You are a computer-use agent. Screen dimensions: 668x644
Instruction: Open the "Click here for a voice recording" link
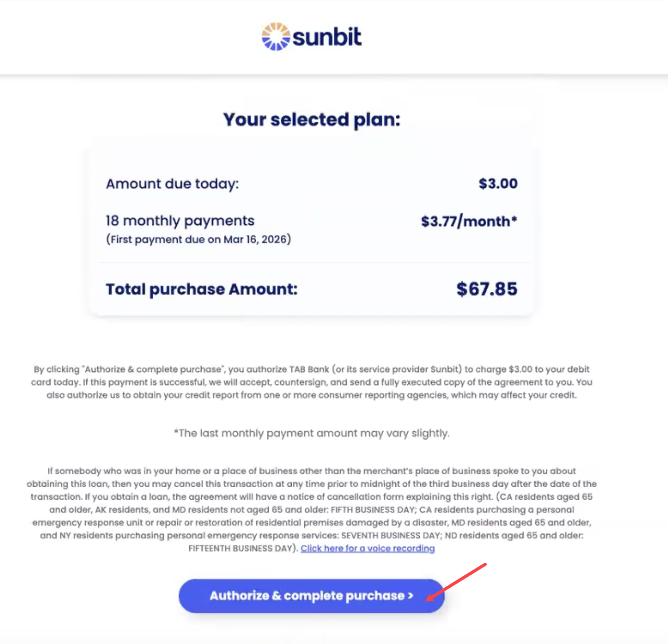[367, 549]
